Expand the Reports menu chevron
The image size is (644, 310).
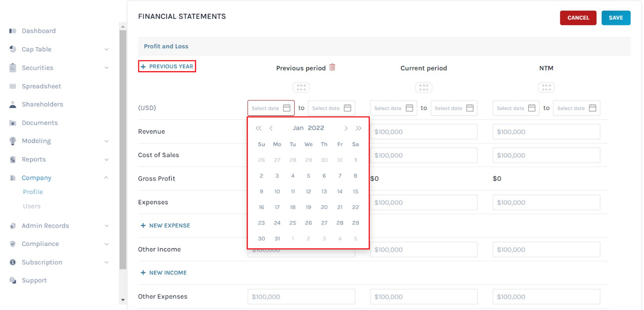tap(106, 159)
